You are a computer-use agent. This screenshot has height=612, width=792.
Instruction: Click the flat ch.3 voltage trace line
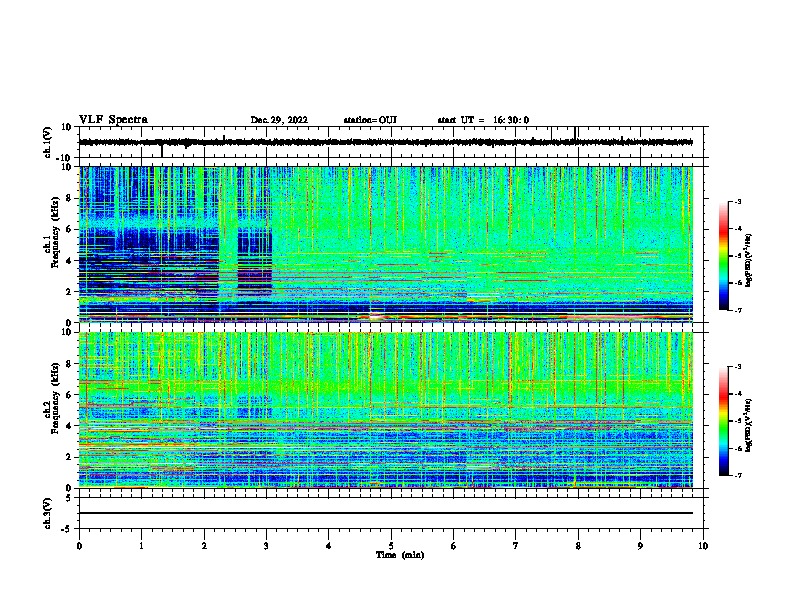385,513
